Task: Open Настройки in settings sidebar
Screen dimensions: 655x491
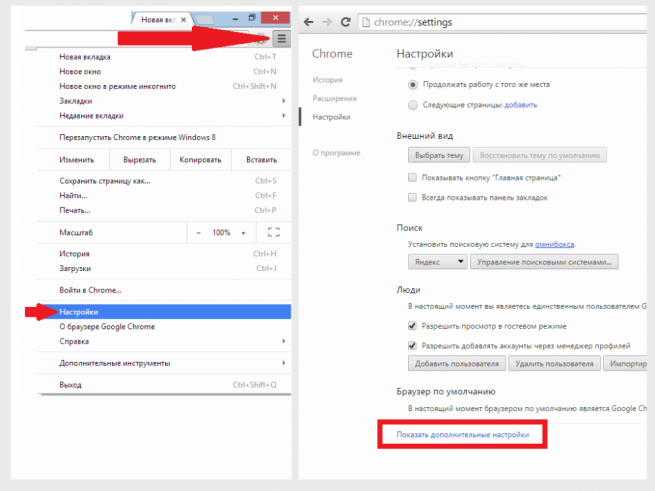Action: 332,117
